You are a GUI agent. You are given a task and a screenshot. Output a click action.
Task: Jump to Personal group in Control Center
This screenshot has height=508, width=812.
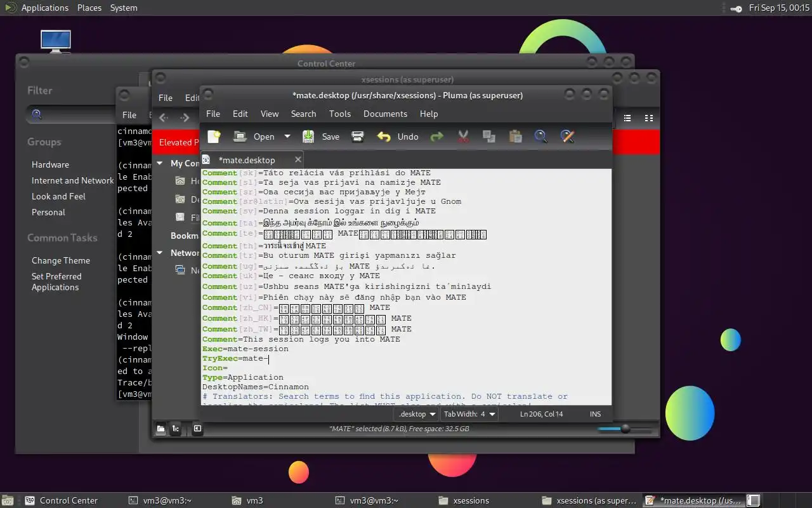48,212
